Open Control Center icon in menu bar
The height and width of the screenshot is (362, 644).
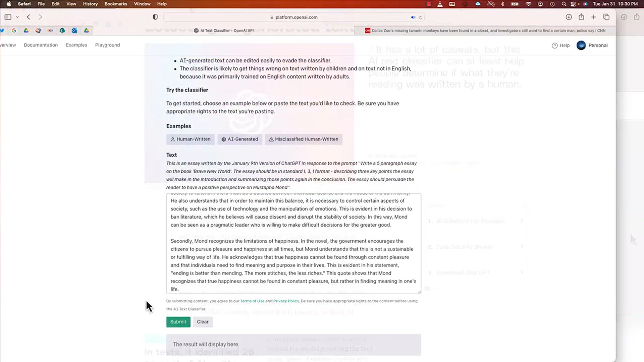click(573, 4)
